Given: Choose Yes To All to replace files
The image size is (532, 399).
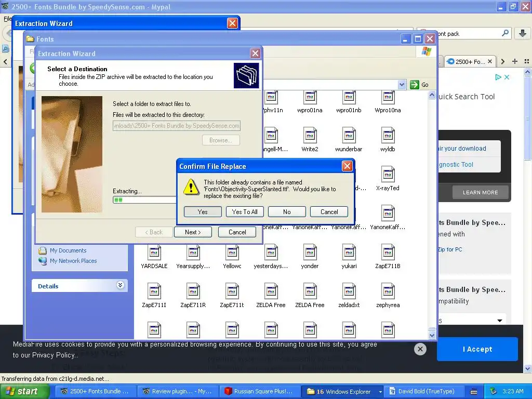Looking at the screenshot, I should [x=245, y=212].
